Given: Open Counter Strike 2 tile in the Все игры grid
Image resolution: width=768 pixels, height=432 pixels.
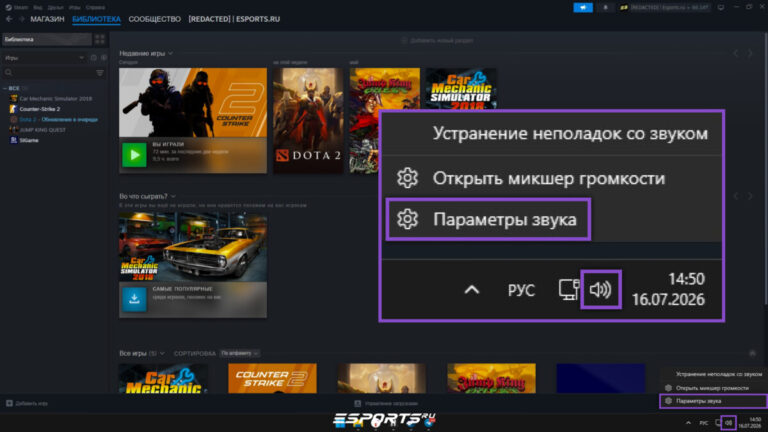Looking at the screenshot, I should coord(272,378).
